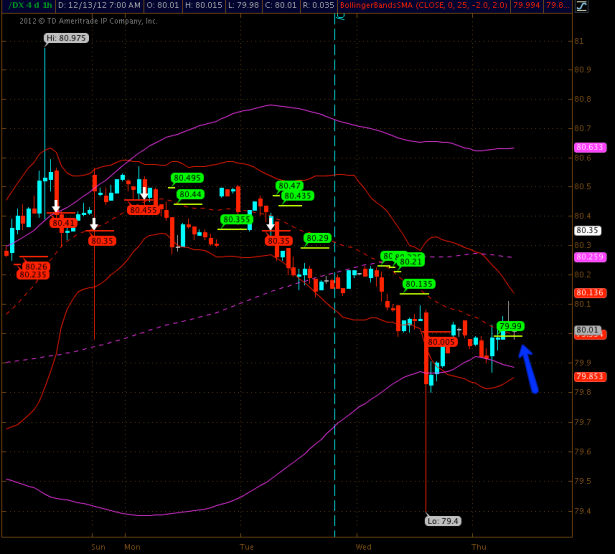Screen dimensions: 615x554
Task: Click the Hi: 80.975 price bubble
Action: click(66, 38)
